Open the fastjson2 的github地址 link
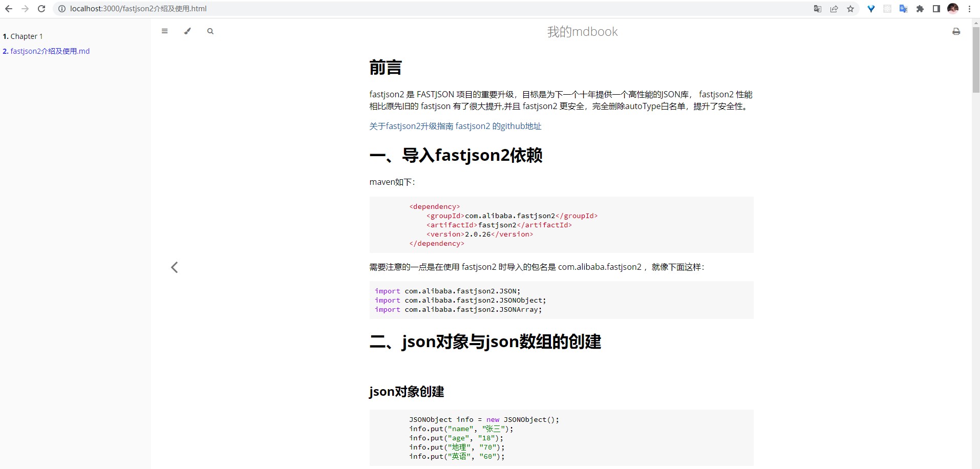980x469 pixels. pyautogui.click(x=498, y=126)
